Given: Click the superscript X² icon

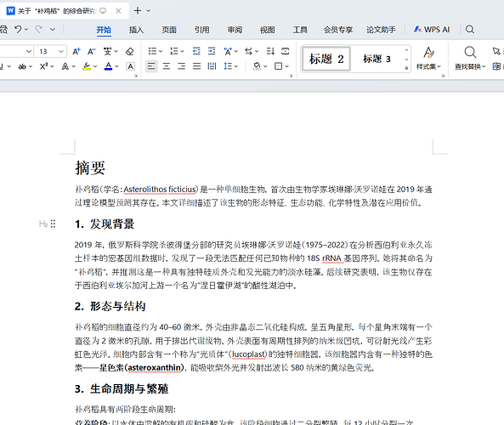Looking at the screenshot, I should click(x=44, y=66).
